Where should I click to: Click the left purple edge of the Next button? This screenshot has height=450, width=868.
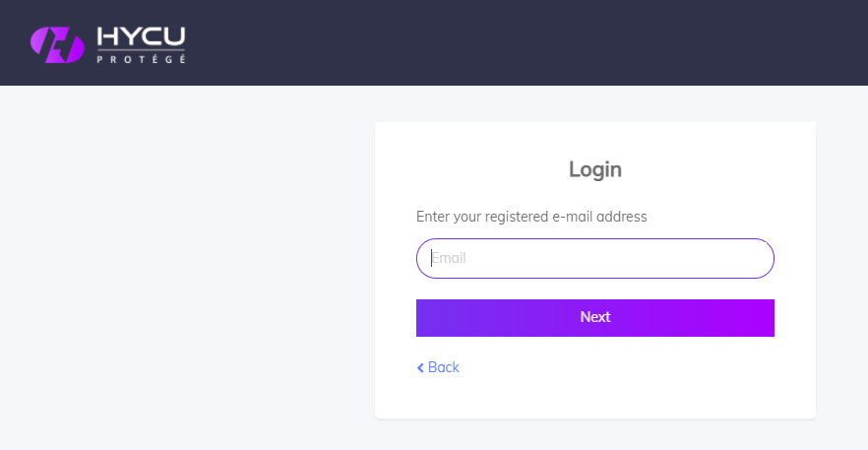pos(423,318)
